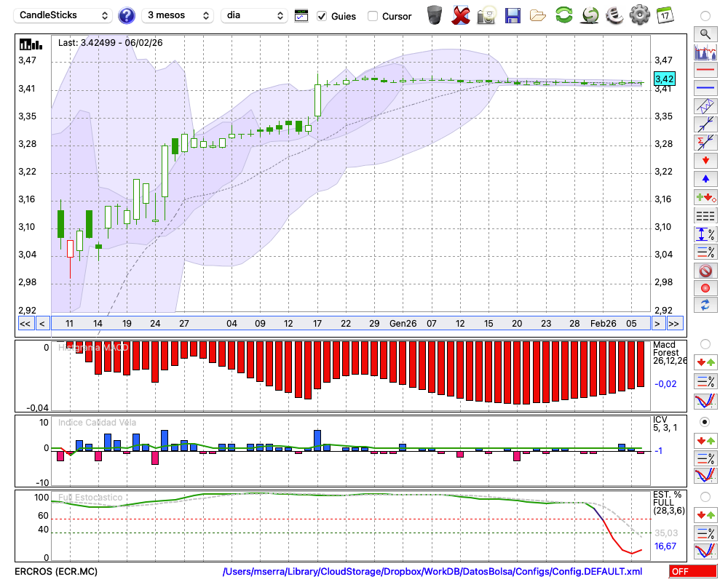Click the Config.DEFAULT.xml file path link
This screenshot has width=728, height=582.
[x=432, y=572]
